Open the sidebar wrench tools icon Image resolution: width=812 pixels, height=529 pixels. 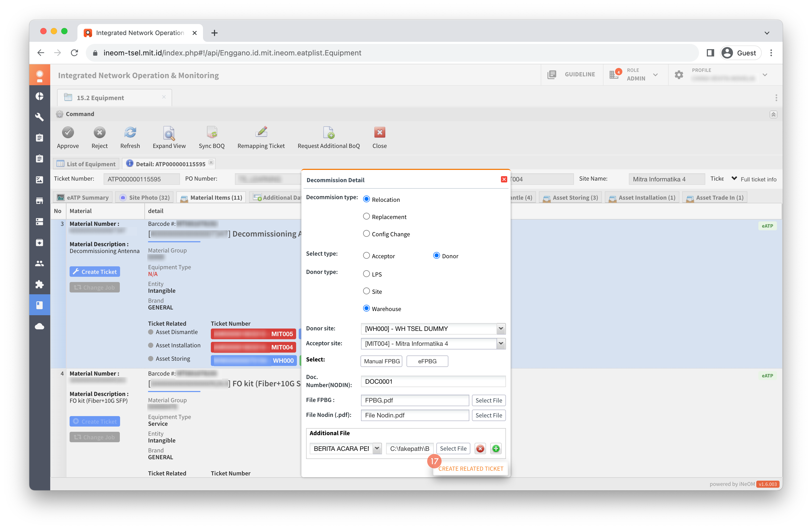40,117
